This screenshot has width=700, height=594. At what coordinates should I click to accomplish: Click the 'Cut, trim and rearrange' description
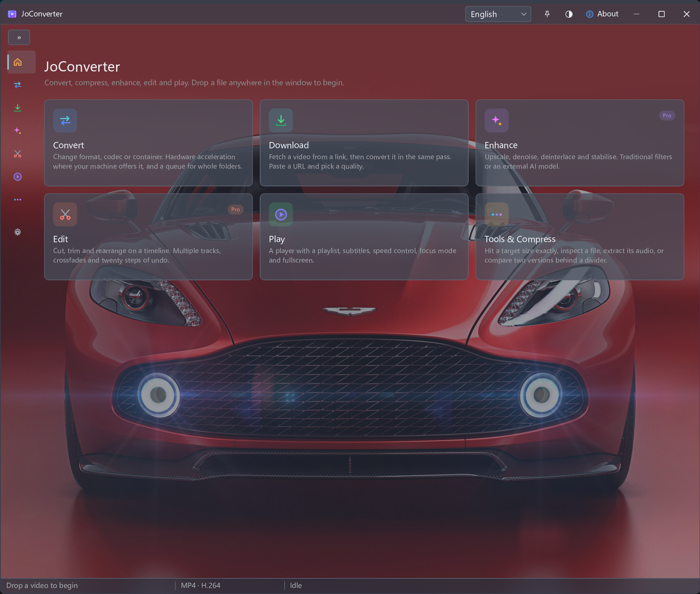137,256
